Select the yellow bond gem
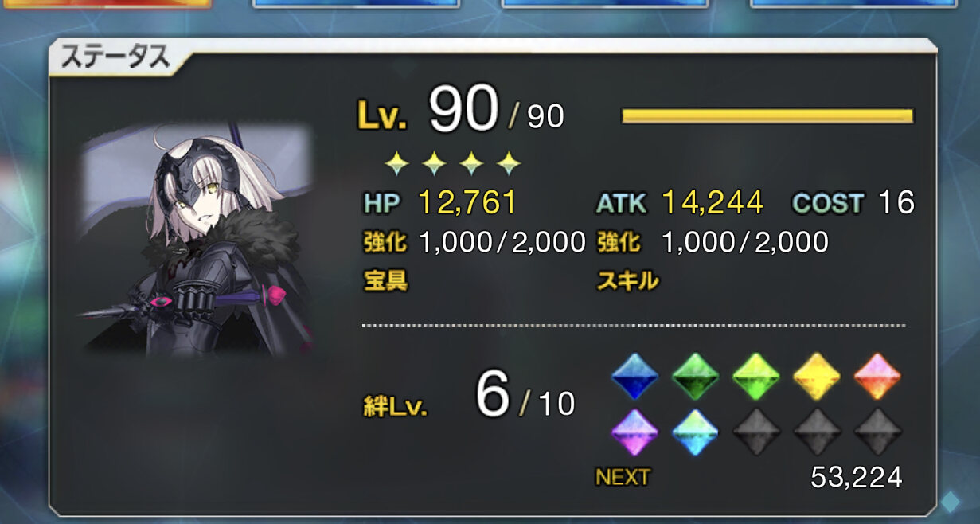Image resolution: width=980 pixels, height=524 pixels. click(817, 376)
